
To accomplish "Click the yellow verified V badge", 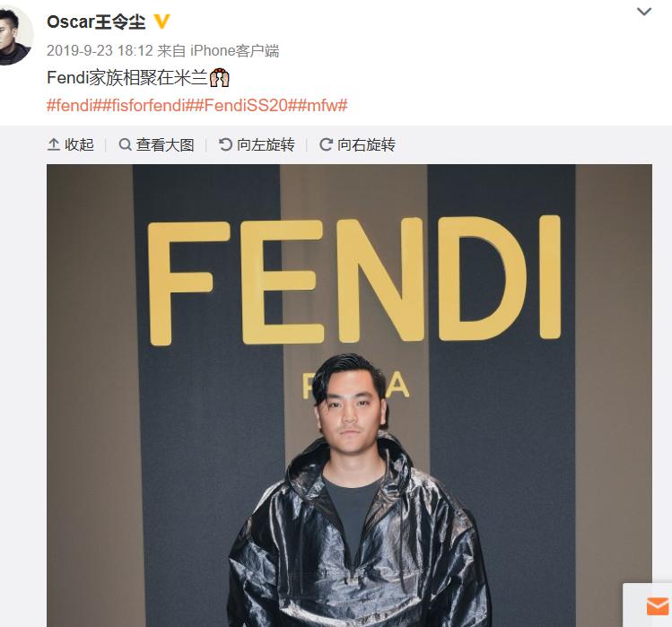I will pos(161,22).
